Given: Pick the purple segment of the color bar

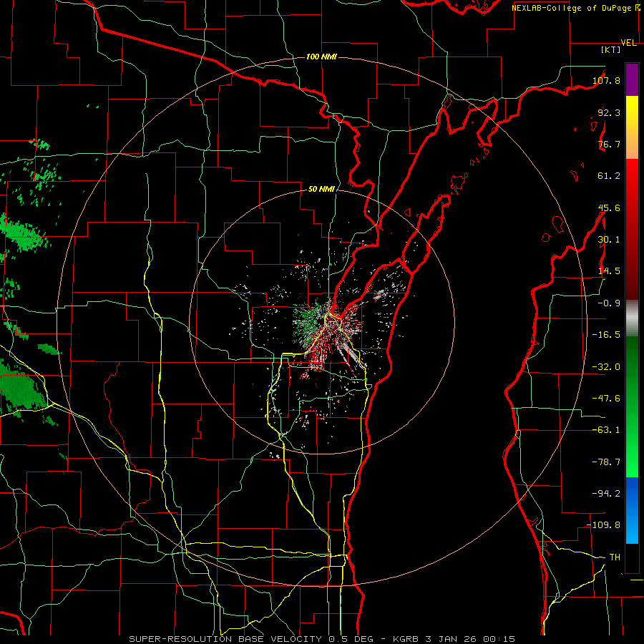Looking at the screenshot, I should click(x=632, y=79).
